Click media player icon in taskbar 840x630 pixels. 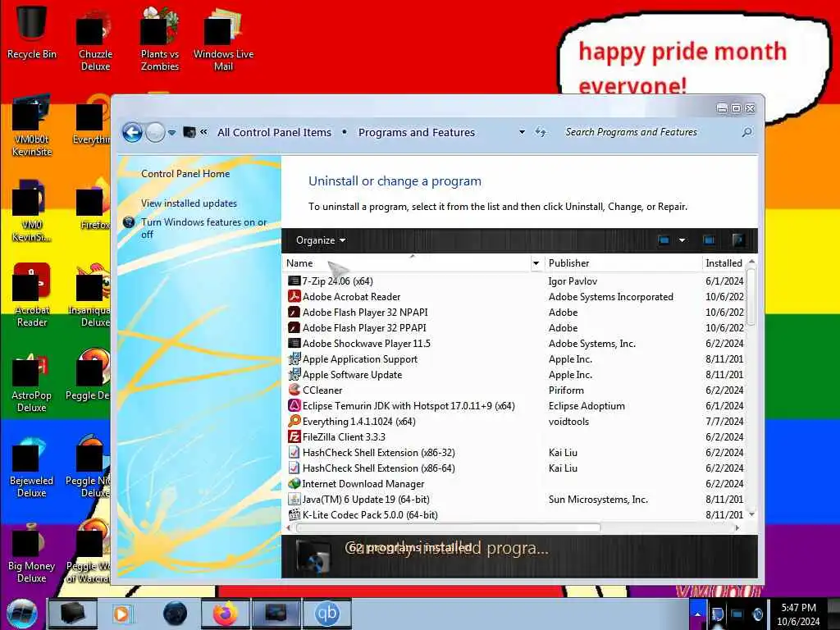pyautogui.click(x=121, y=614)
